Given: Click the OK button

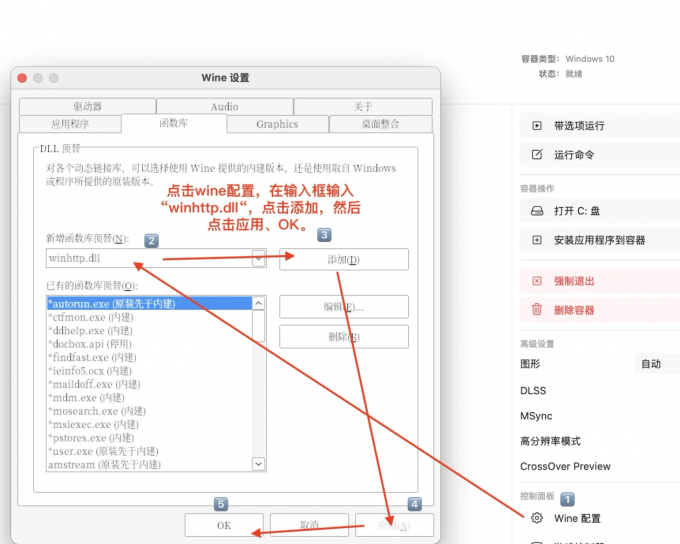Looking at the screenshot, I should pos(224,525).
